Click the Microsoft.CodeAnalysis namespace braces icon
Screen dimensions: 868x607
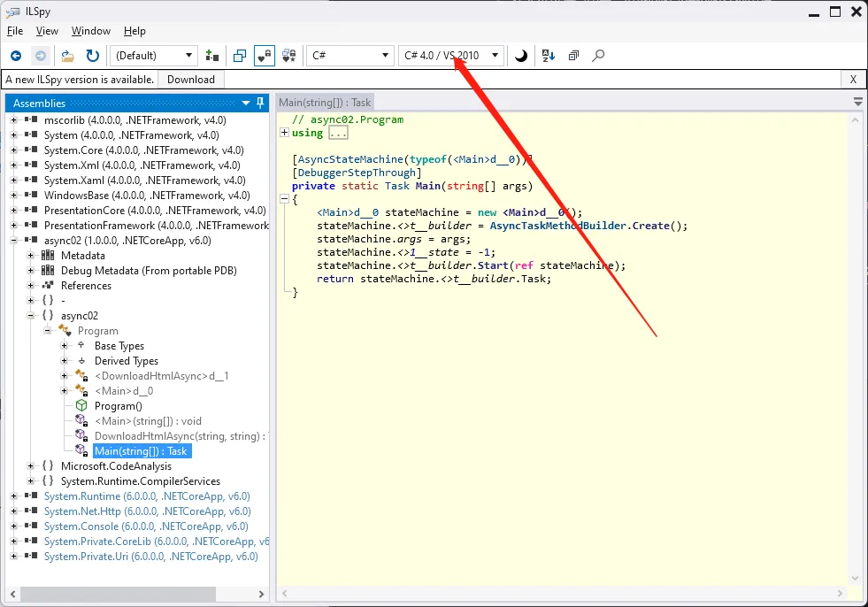click(48, 466)
